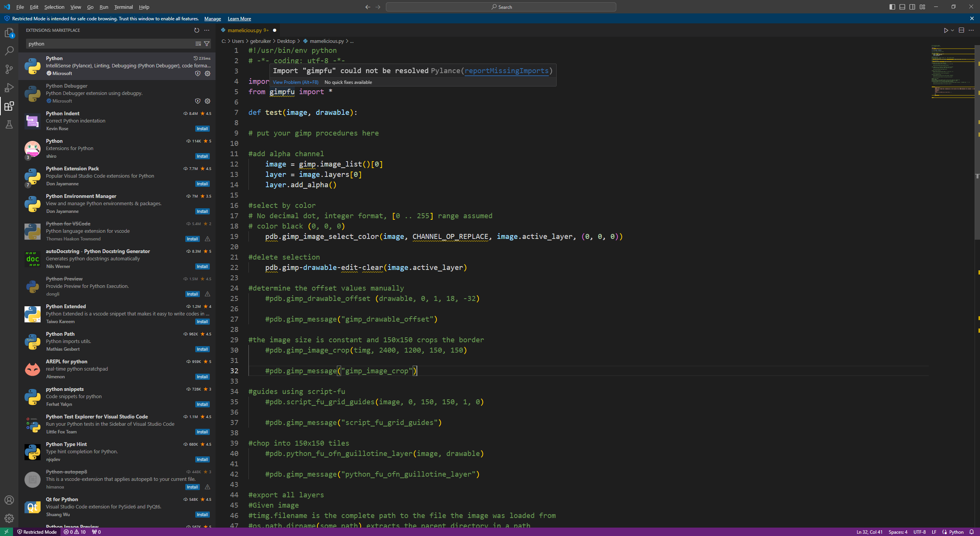
Task: Refresh the extensions marketplace list
Action: (x=196, y=30)
